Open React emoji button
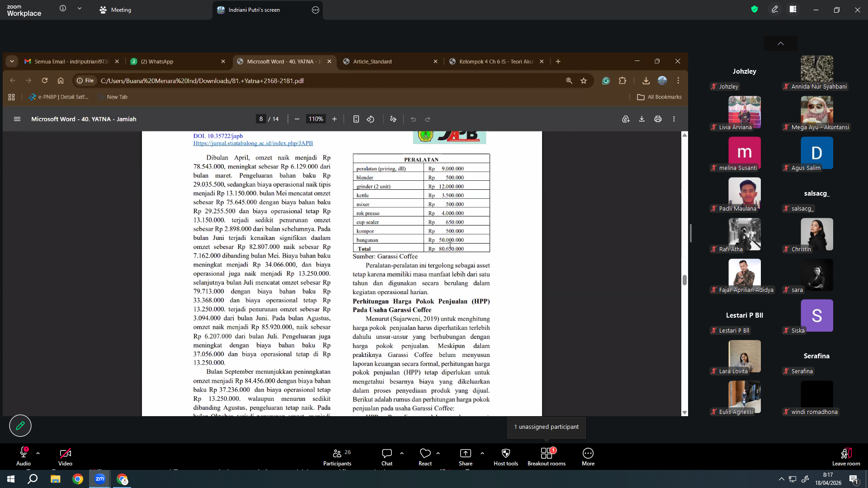The image size is (868, 488). click(x=425, y=456)
